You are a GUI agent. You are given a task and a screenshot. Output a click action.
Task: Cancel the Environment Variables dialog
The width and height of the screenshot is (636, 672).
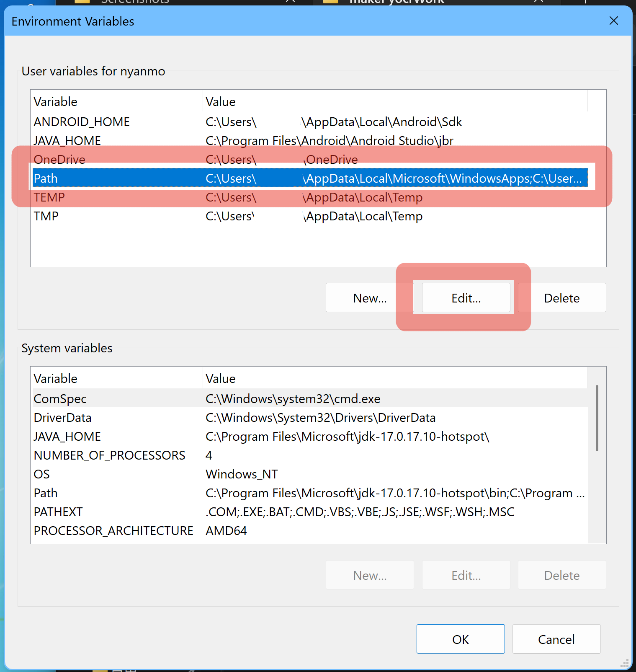point(556,639)
